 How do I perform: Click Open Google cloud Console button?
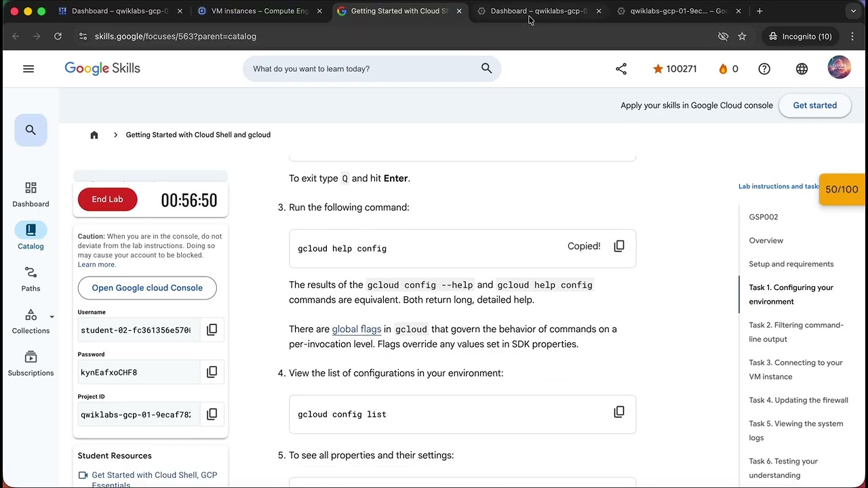pyautogui.click(x=147, y=287)
